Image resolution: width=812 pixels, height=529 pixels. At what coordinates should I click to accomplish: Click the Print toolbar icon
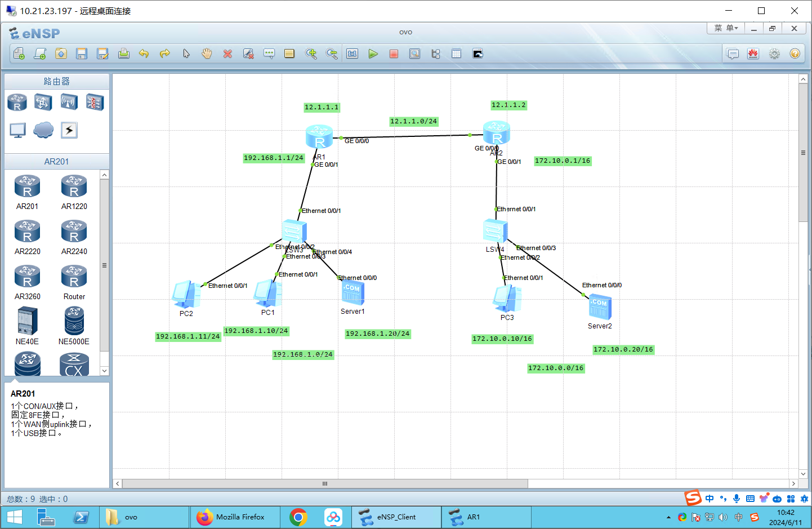pyautogui.click(x=123, y=54)
